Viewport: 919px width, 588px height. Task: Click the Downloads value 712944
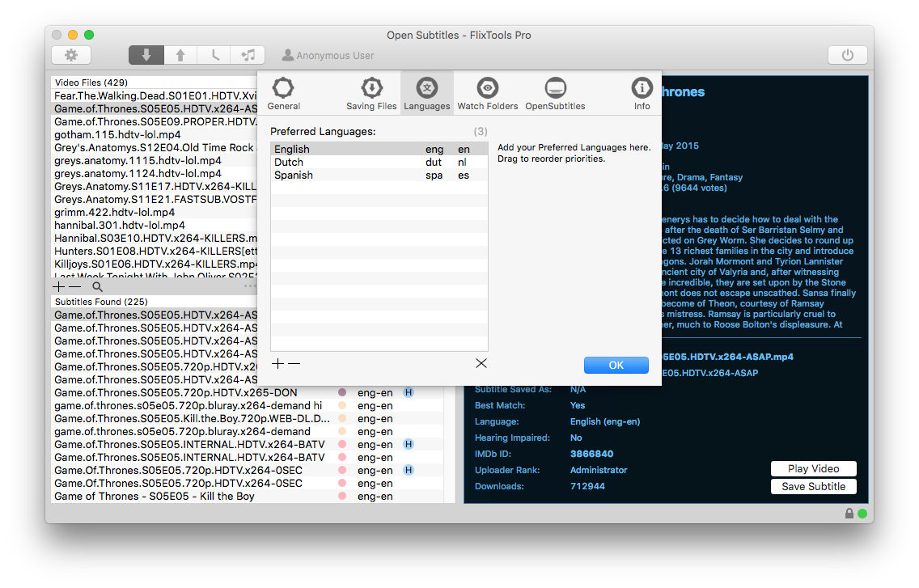pos(587,486)
